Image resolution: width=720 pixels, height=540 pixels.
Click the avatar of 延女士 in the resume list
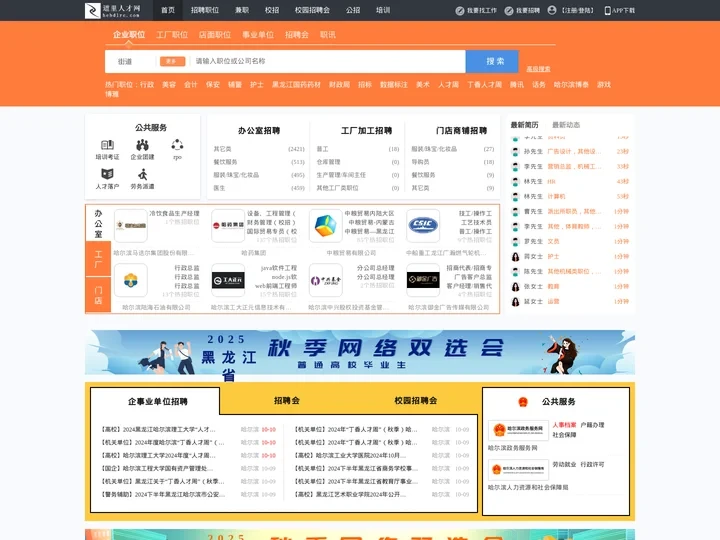[515, 302]
